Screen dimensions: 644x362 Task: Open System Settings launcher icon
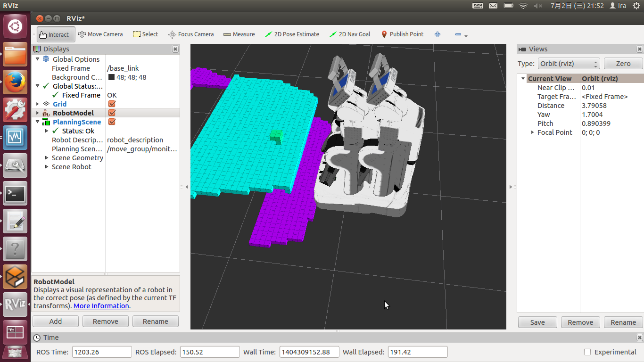point(15,110)
